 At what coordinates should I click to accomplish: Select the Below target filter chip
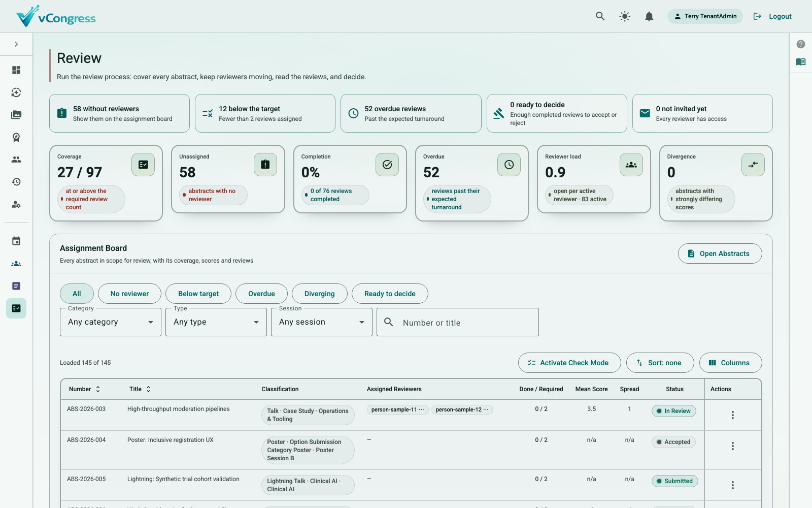coord(198,294)
